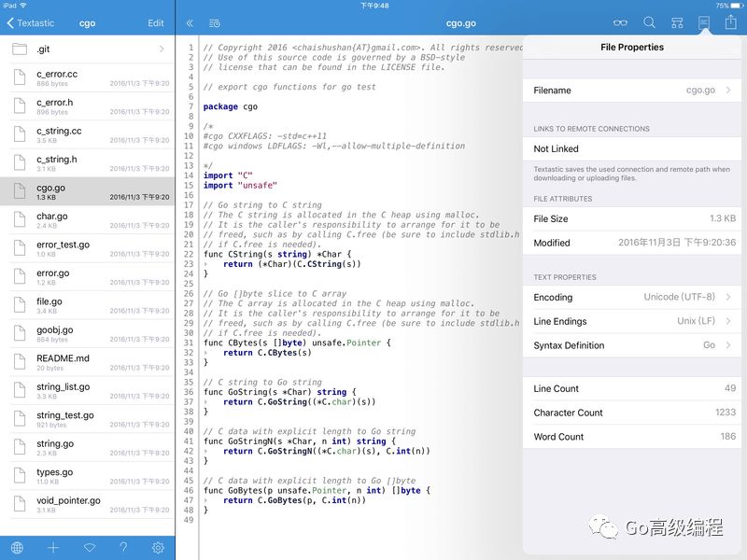This screenshot has height=560, width=747.
Task: Click line number 22 in gutter
Action: click(189, 254)
